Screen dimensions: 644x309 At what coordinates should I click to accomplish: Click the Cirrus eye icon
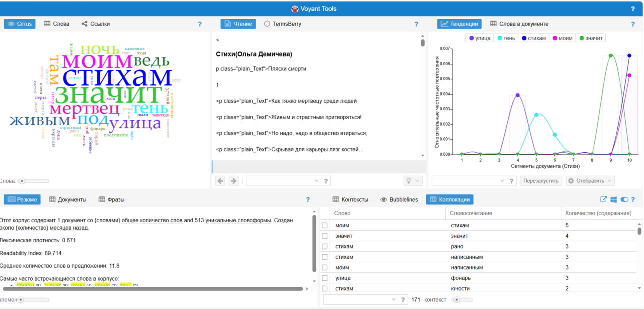(11, 24)
